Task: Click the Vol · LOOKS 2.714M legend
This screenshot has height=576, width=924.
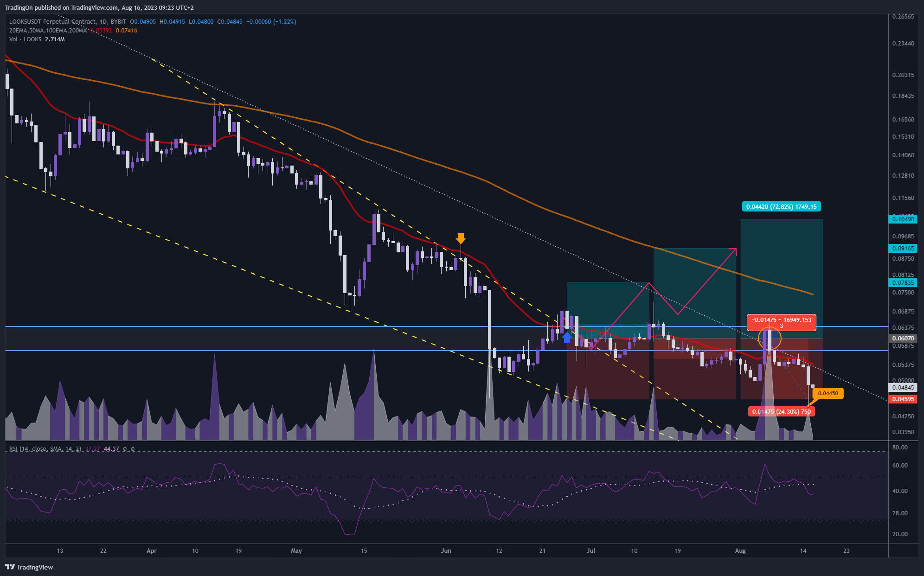Action: [x=37, y=39]
